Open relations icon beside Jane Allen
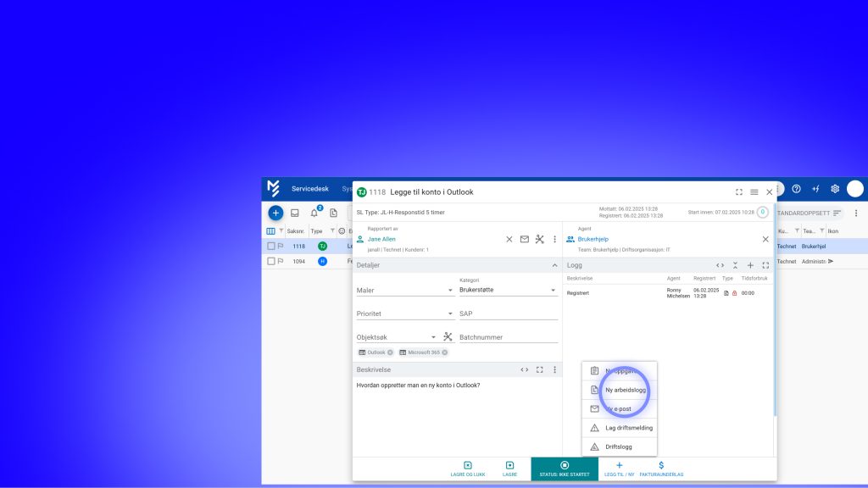868x488 pixels. click(x=540, y=240)
